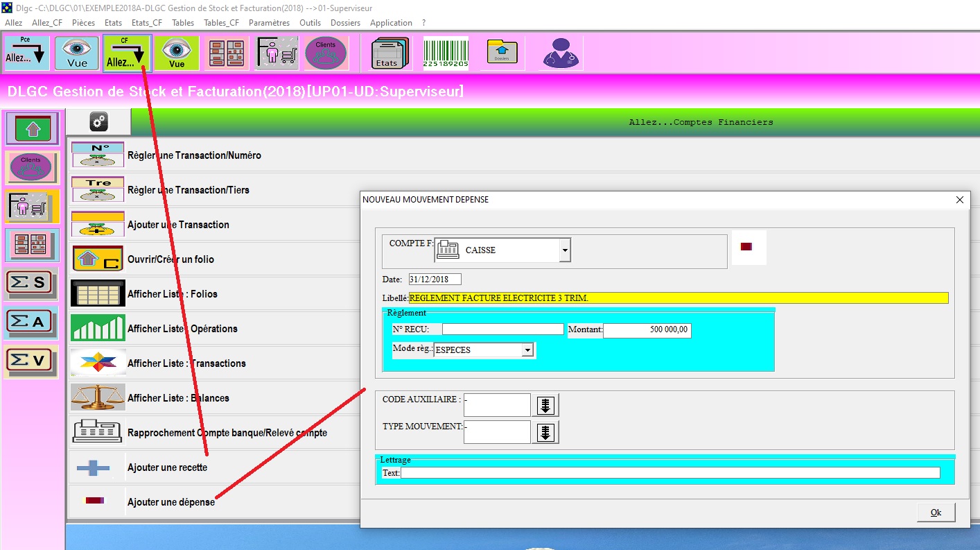The height and width of the screenshot is (550, 980).
Task: Click the Dossiers folder toolbar icon
Action: [502, 53]
